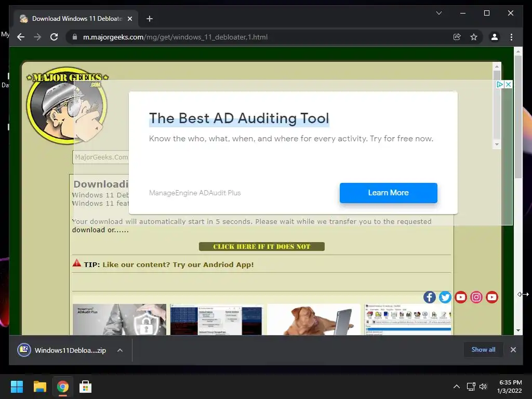
Task: Click the page scrollbar up arrow
Action: click(518, 51)
